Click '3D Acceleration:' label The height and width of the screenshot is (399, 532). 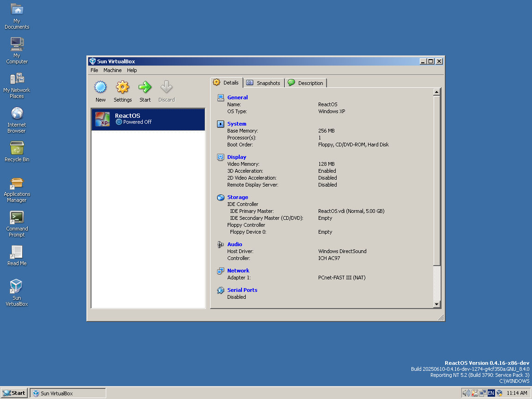coord(245,171)
